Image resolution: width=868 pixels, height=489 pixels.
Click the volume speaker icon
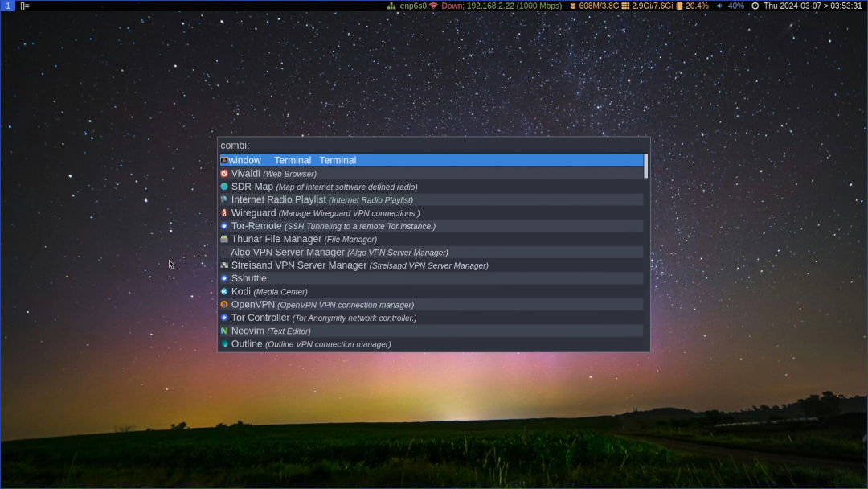pyautogui.click(x=719, y=6)
